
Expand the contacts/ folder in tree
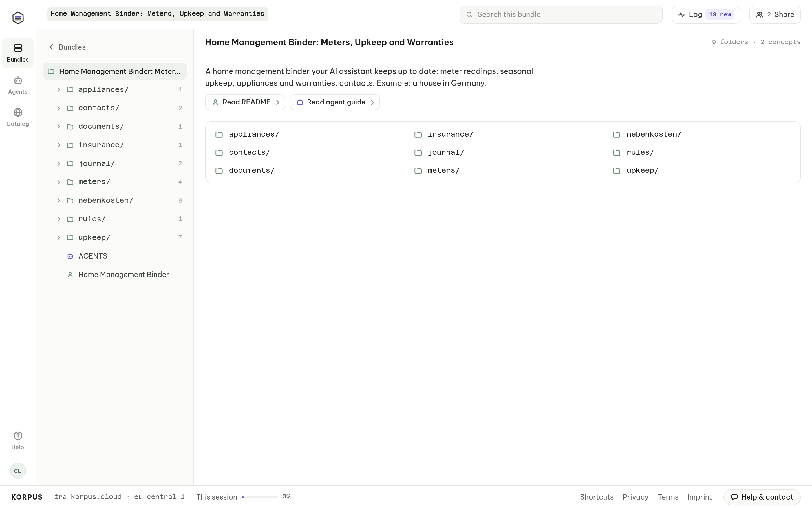pyautogui.click(x=59, y=108)
